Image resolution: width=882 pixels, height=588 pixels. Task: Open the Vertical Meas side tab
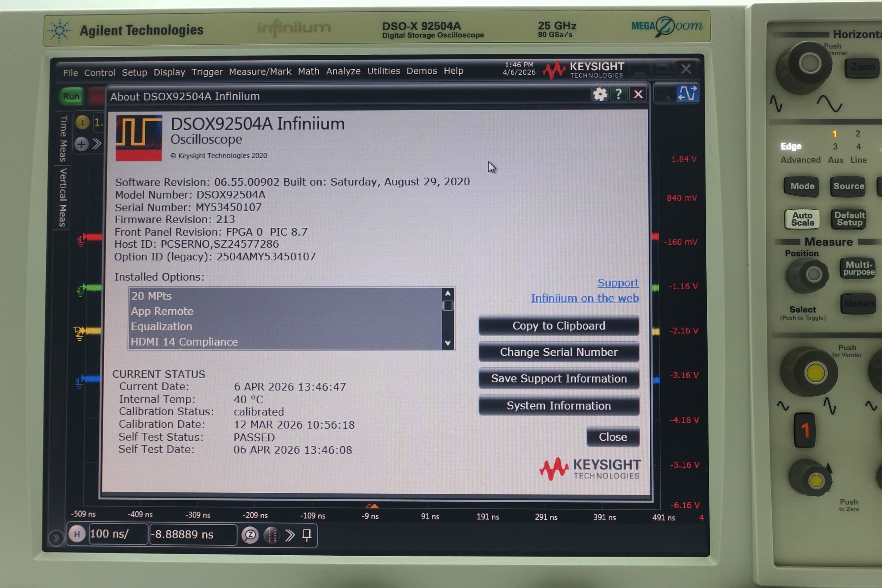coord(63,198)
